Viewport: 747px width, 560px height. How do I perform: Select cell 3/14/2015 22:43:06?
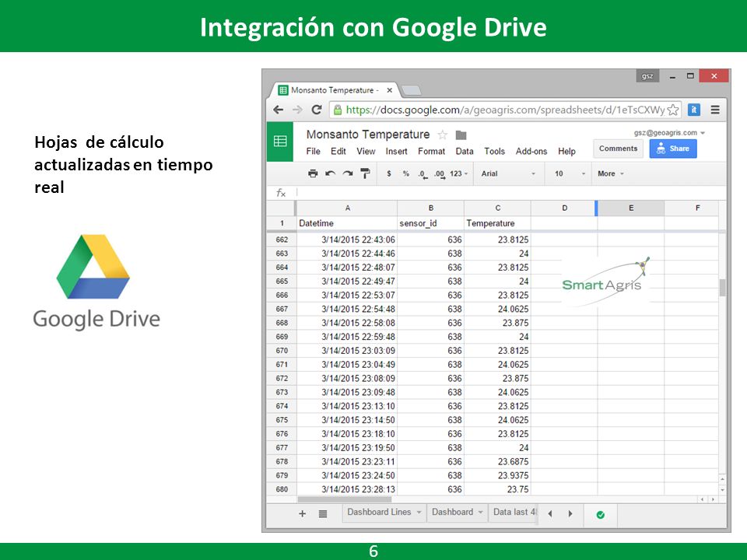tap(347, 240)
